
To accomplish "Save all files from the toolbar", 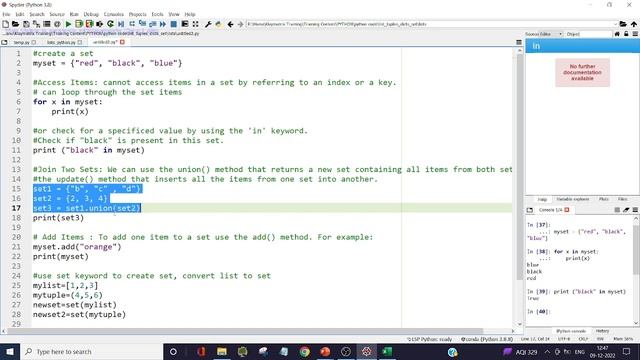I will (x=36, y=24).
